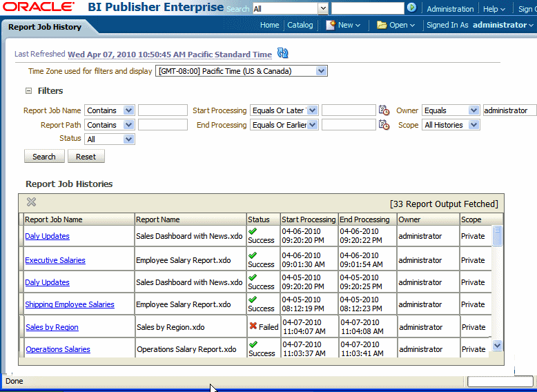The height and width of the screenshot is (392, 537).
Task: Open the Sales by Region job link
Action: pyautogui.click(x=52, y=327)
